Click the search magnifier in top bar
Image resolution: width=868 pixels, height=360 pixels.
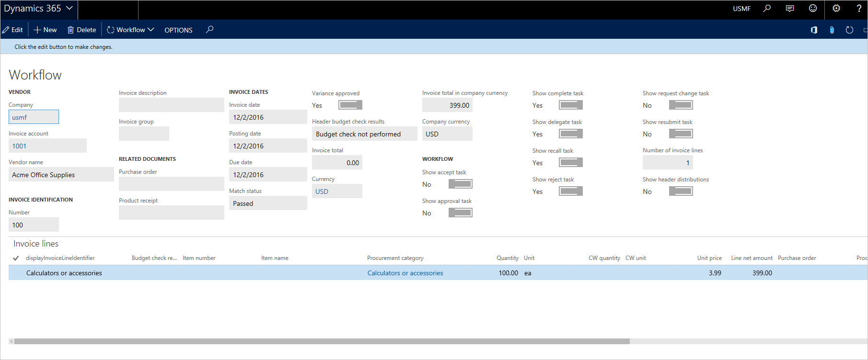pos(767,8)
